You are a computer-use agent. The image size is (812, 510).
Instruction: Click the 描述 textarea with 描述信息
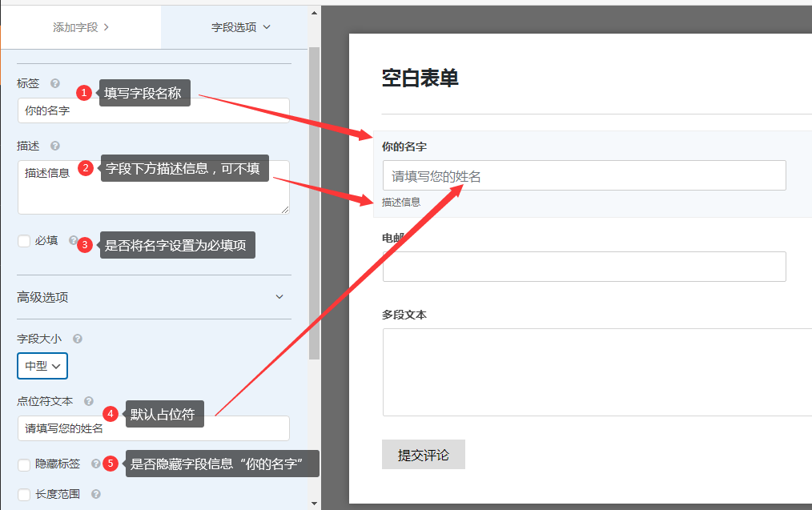point(153,187)
